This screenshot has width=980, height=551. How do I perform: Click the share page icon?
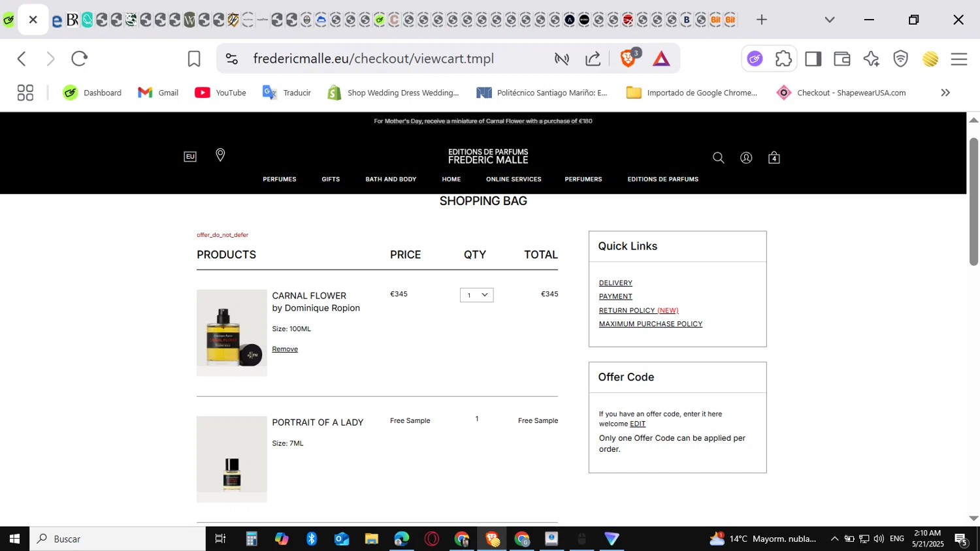[593, 59]
